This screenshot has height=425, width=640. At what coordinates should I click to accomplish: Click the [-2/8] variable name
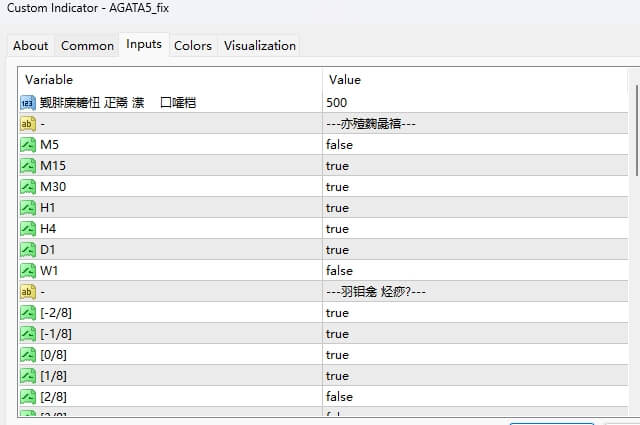click(x=56, y=313)
